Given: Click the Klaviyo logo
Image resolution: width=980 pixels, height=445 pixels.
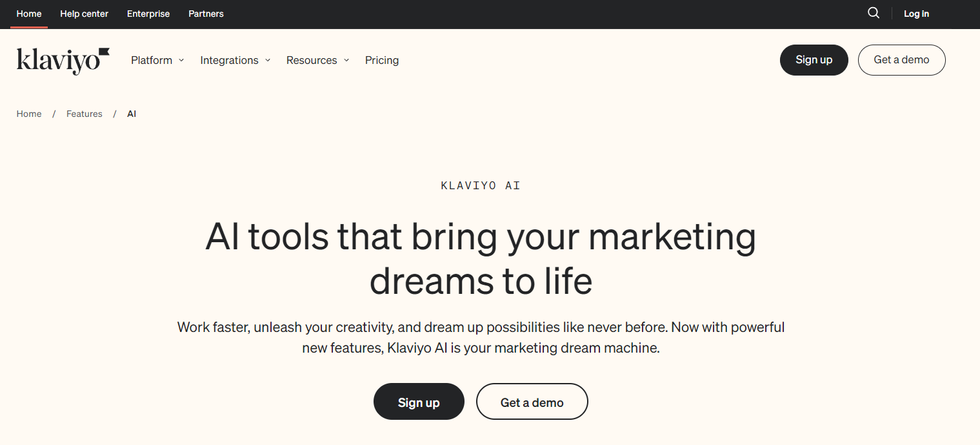Looking at the screenshot, I should [x=61, y=60].
